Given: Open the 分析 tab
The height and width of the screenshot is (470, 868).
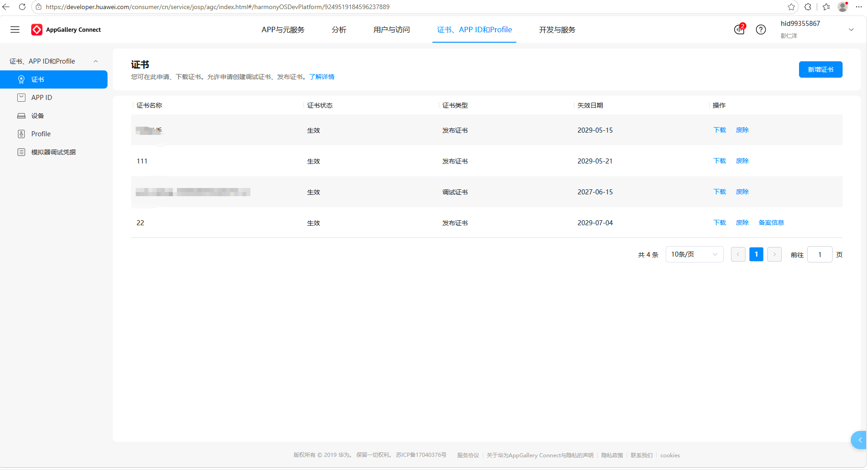Looking at the screenshot, I should pyautogui.click(x=339, y=30).
